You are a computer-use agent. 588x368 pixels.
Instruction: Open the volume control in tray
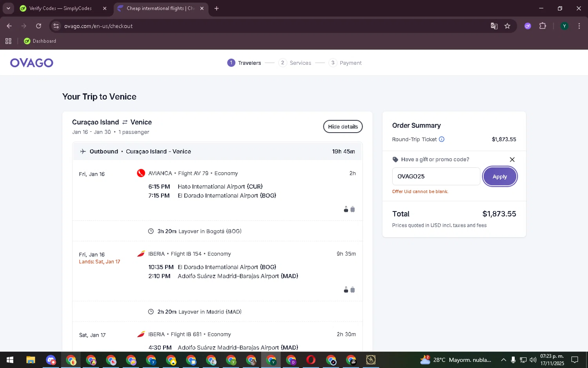533,360
